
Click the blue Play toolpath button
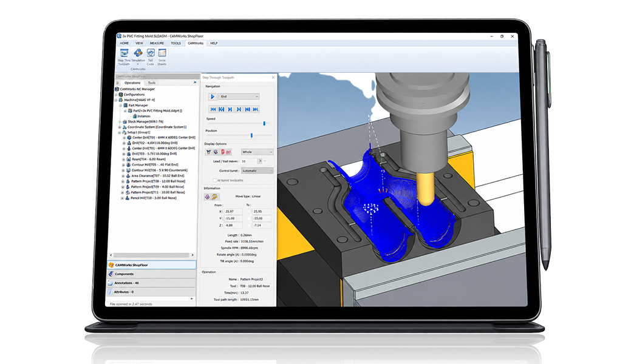[x=213, y=96]
